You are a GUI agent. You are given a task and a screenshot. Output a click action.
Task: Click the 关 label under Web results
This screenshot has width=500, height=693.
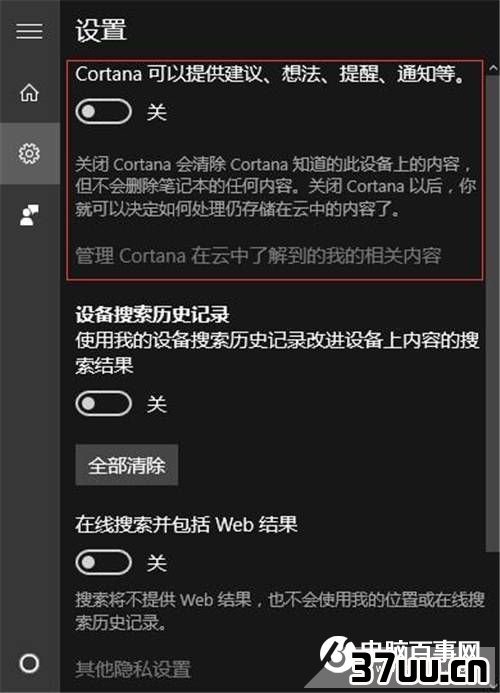tap(157, 563)
